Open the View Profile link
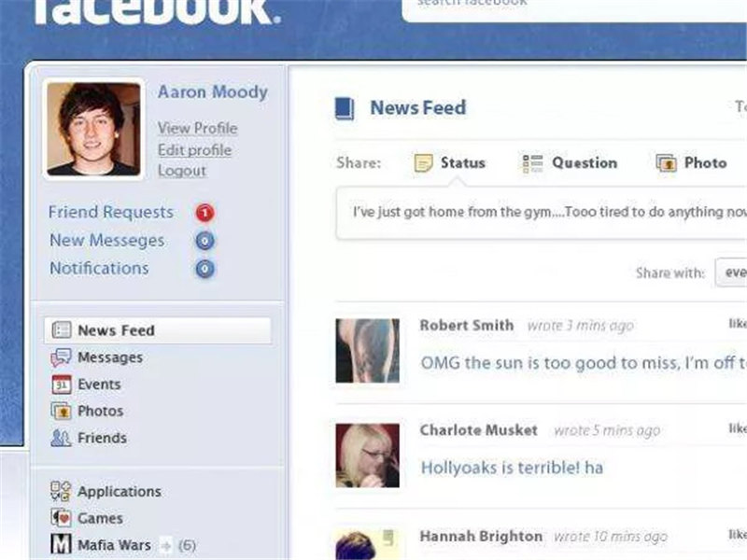Screen dimensions: 747x560 coord(198,128)
